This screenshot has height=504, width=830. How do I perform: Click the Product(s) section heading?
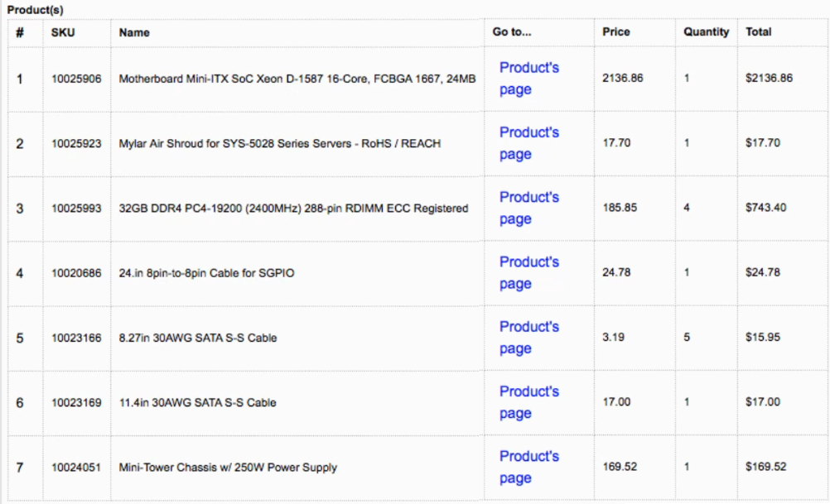tap(35, 10)
